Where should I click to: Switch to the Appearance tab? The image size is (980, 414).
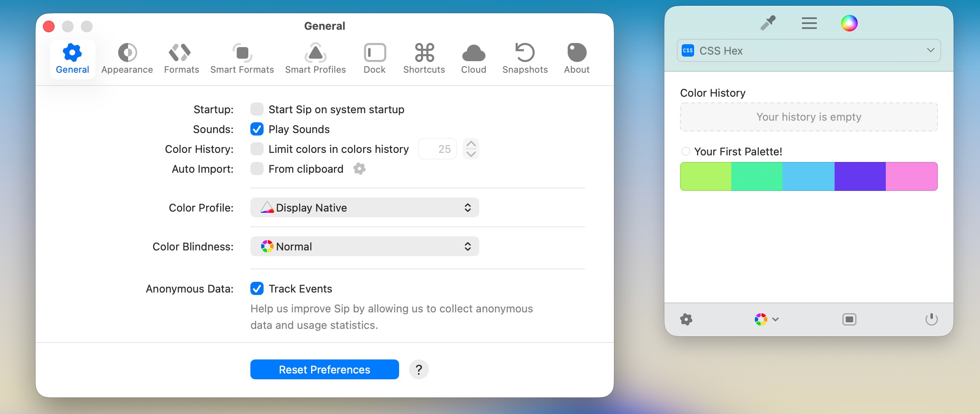coord(127,59)
